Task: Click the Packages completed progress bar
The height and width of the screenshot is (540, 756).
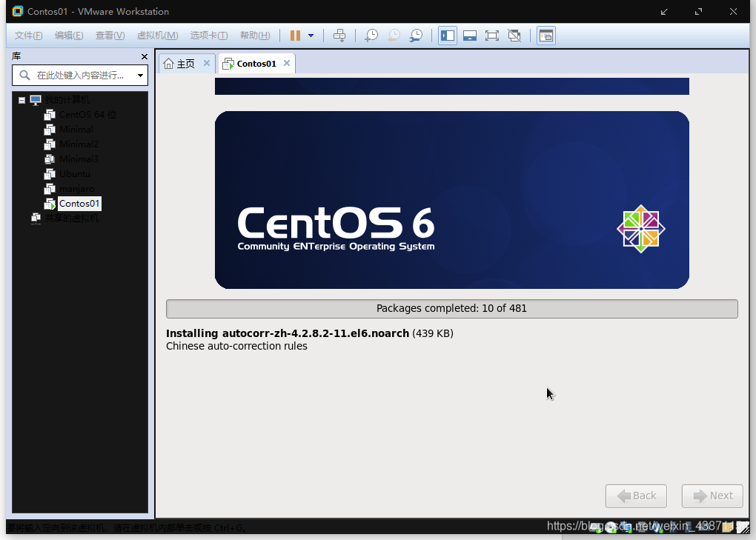Action: coord(452,309)
